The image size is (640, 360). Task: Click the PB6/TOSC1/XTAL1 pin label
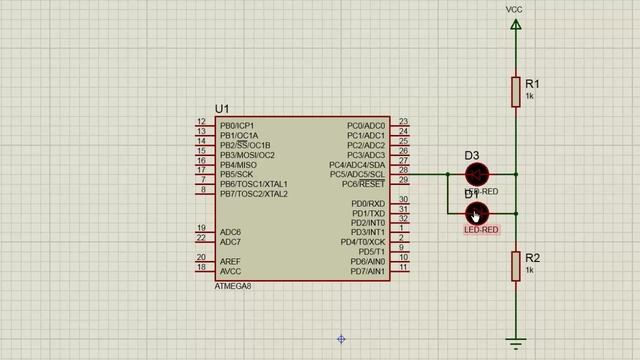254,184
